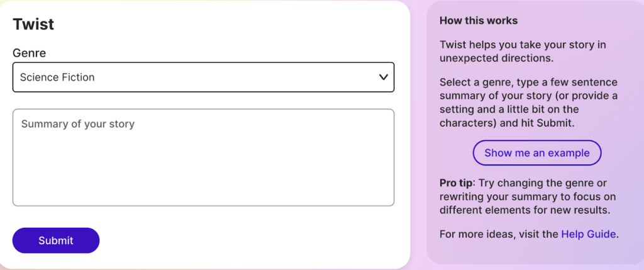Image resolution: width=644 pixels, height=270 pixels.
Task: Open the Genre dropdown showing Science Fiction
Action: pos(203,77)
